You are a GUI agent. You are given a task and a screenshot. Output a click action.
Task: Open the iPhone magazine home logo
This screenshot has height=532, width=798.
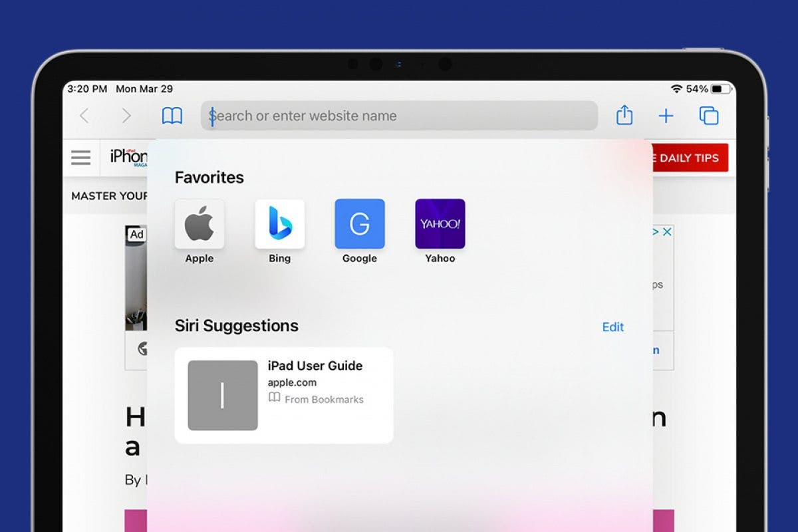coord(130,156)
